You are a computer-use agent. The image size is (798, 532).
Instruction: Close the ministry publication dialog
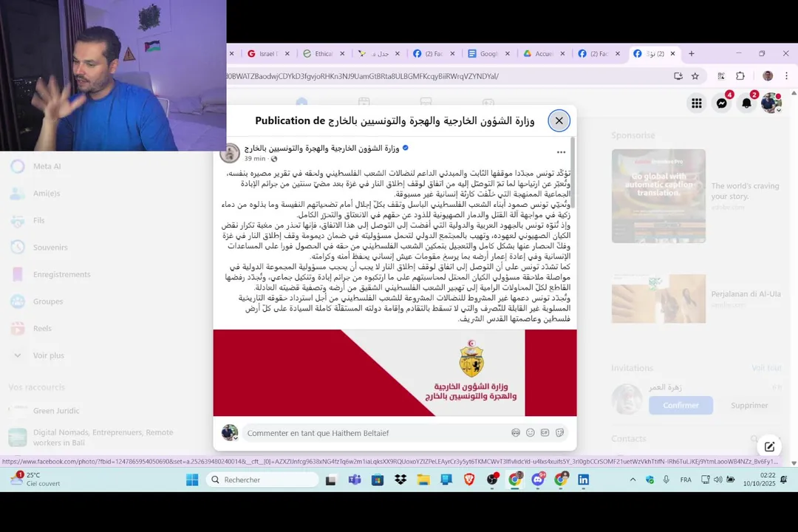pyautogui.click(x=559, y=120)
